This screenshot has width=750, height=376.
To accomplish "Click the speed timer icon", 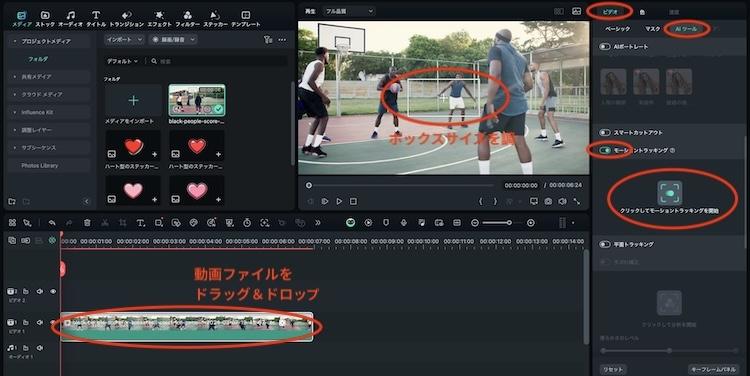I will coord(247,223).
